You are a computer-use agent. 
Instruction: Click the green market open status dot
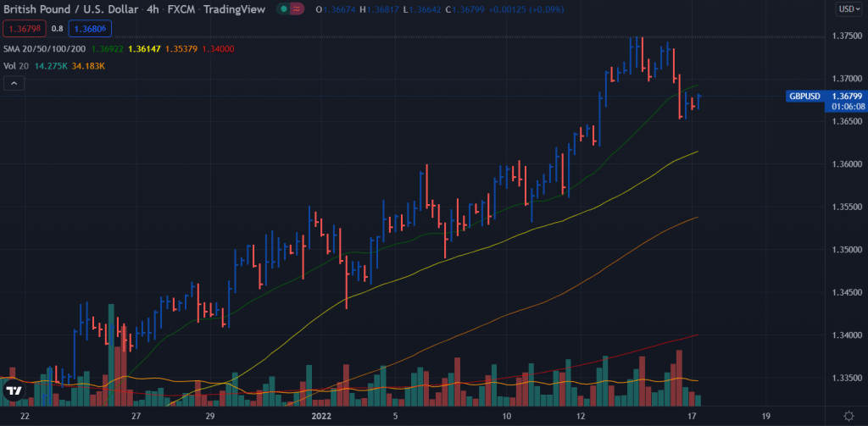coord(284,9)
